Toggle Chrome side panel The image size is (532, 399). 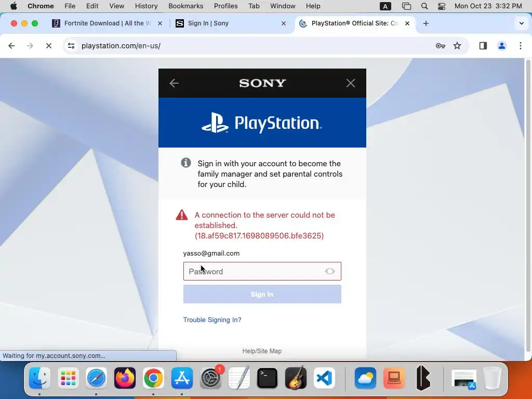483,46
